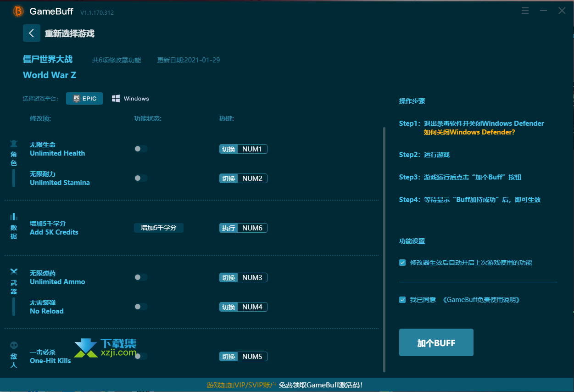
Task: Uncheck auto-enable last used functions checkbox
Action: [402, 263]
